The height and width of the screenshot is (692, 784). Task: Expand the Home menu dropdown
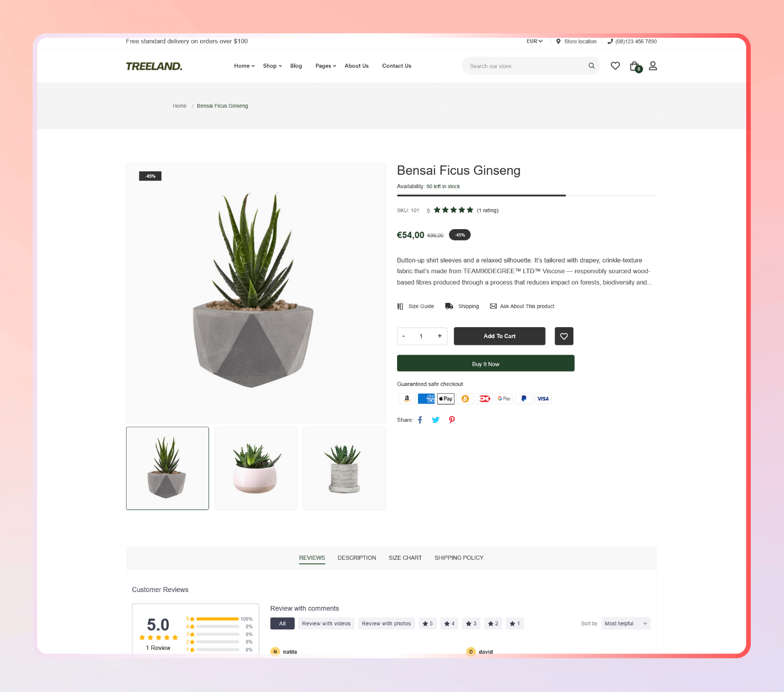coord(244,66)
